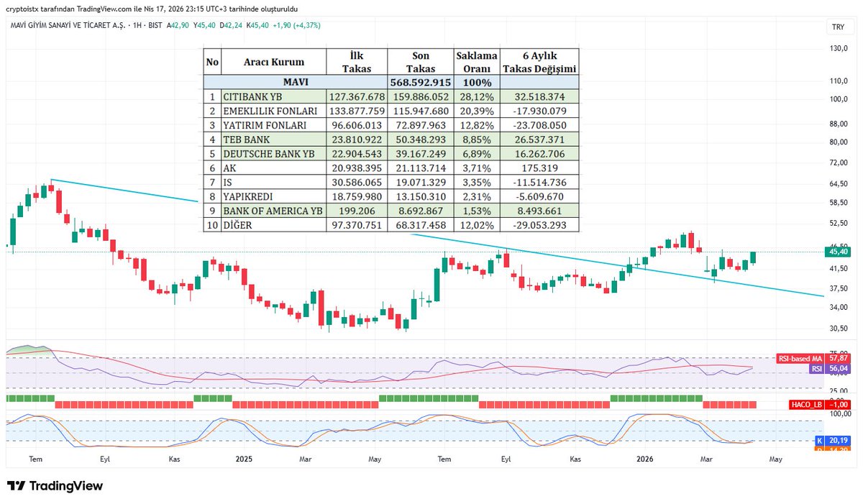Click the 32.518.374 cell

click(x=539, y=96)
